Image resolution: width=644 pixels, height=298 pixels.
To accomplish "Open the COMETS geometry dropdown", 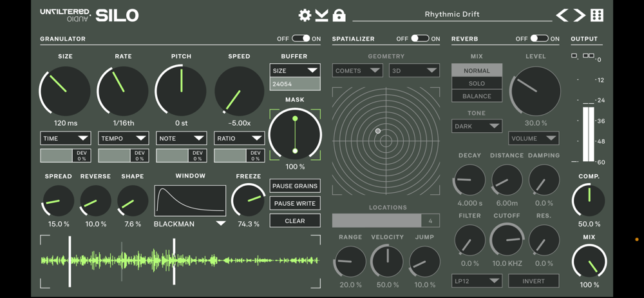I will (357, 70).
